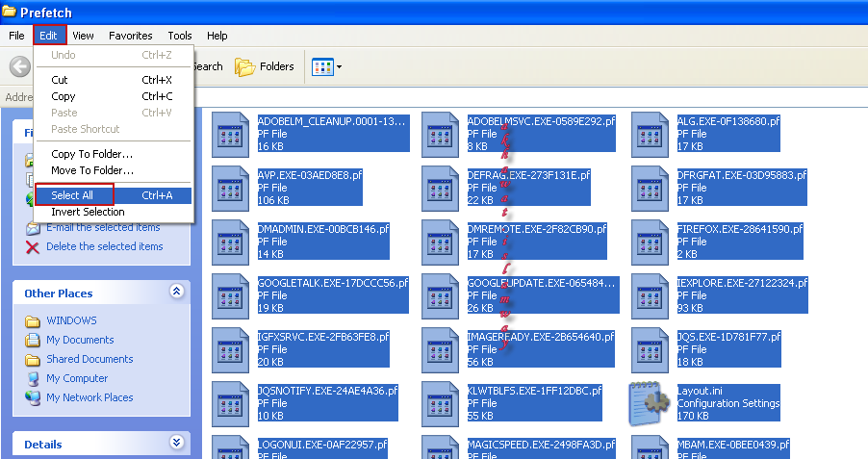868x459 pixels.
Task: Click the e-mail envelope icon
Action: point(33,228)
